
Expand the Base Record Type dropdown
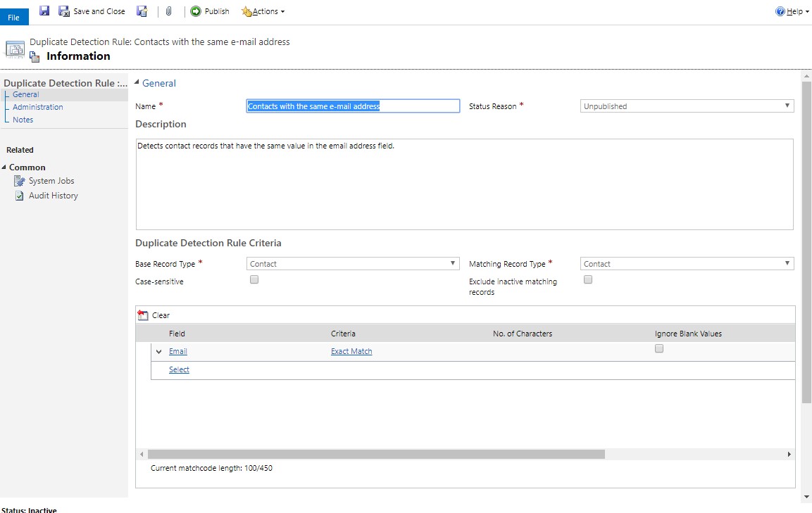tap(353, 264)
